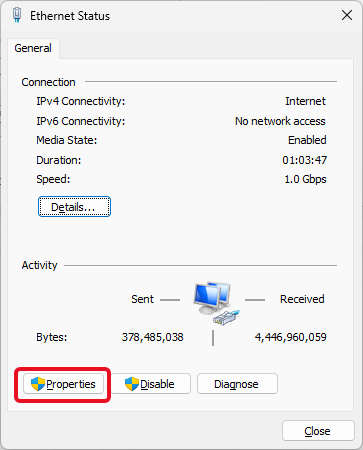Click the IPv6 'No network access' value

[x=280, y=121]
